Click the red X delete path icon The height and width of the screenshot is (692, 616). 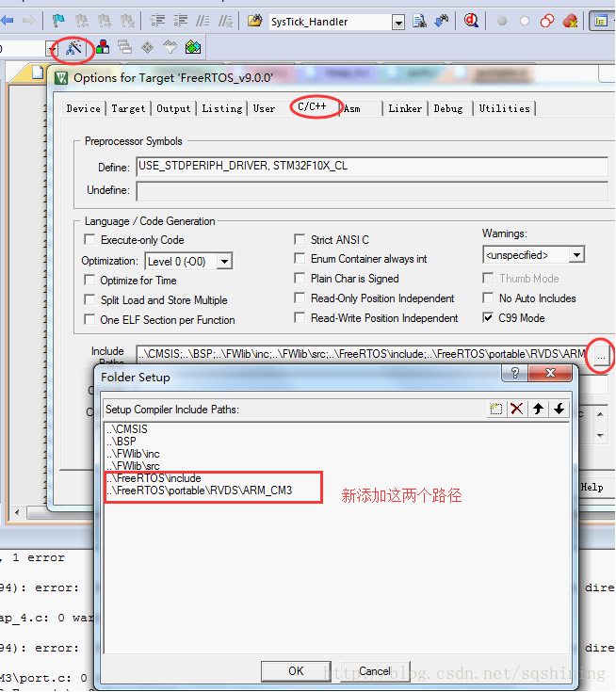pos(517,409)
